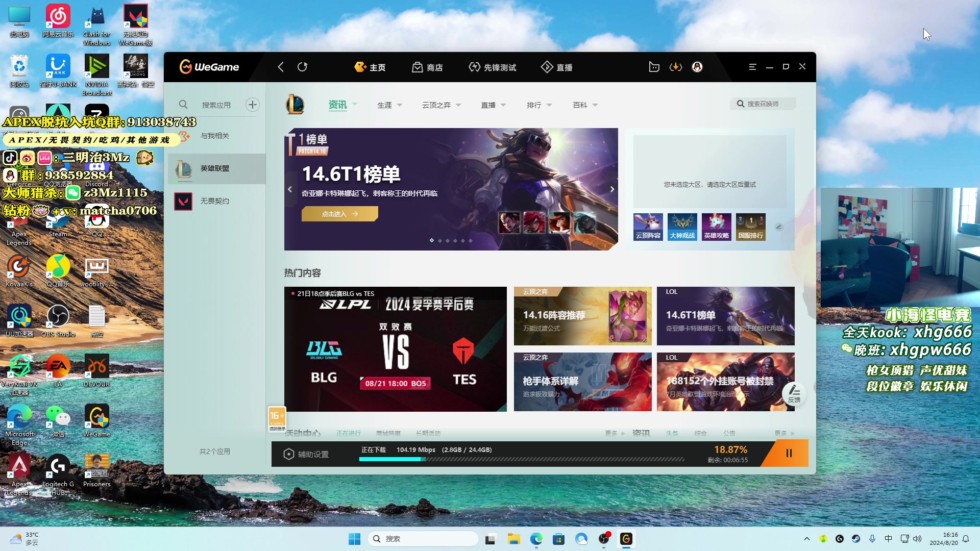Show previous banner slide

pyautogui.click(x=290, y=189)
